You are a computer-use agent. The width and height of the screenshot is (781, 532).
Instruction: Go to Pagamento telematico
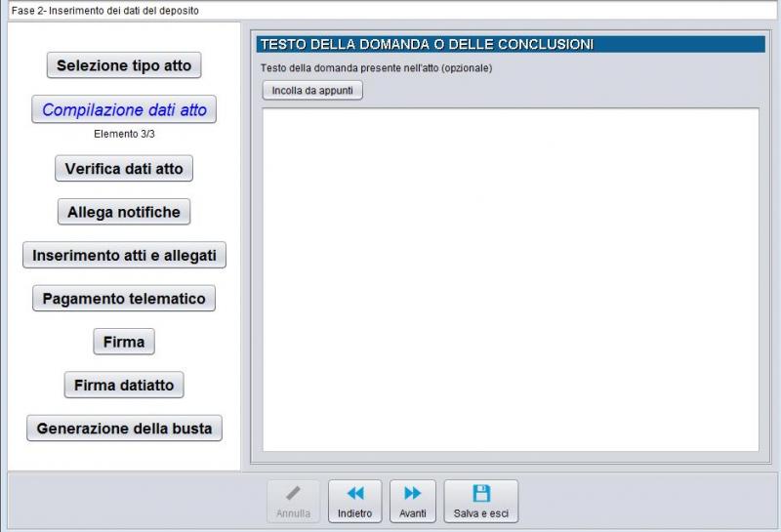point(124,299)
